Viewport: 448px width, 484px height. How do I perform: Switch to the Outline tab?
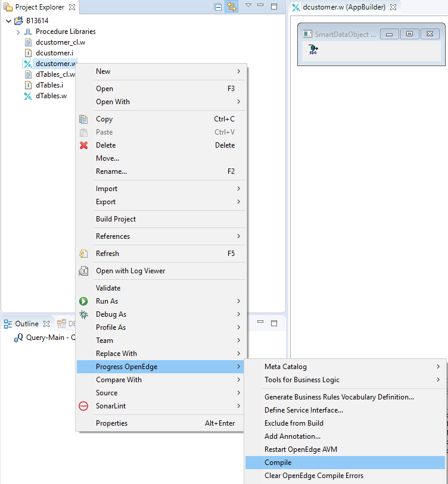[x=27, y=323]
